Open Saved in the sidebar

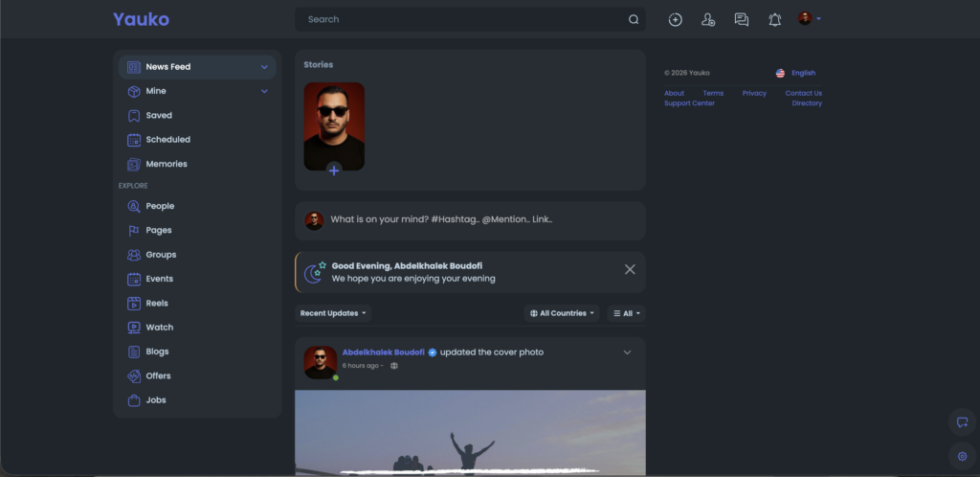(159, 115)
